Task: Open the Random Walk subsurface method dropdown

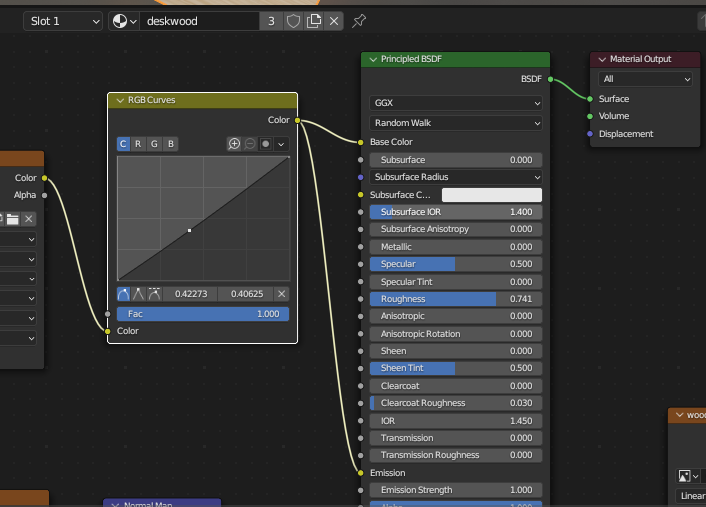Action: point(456,123)
